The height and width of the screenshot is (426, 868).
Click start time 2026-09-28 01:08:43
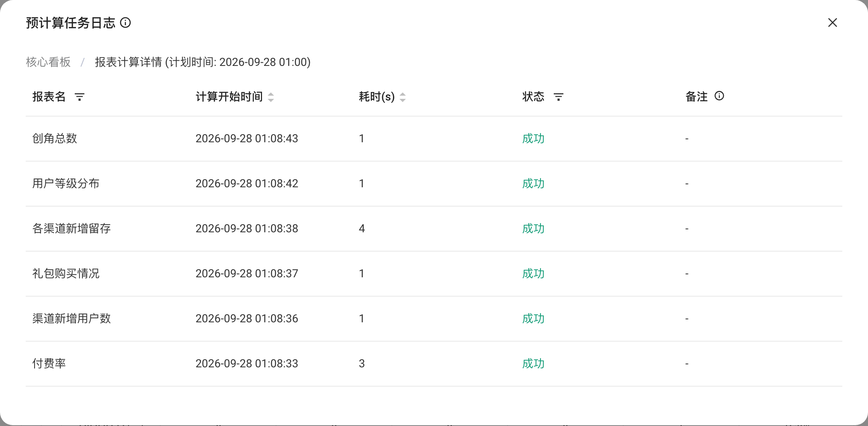pyautogui.click(x=247, y=139)
